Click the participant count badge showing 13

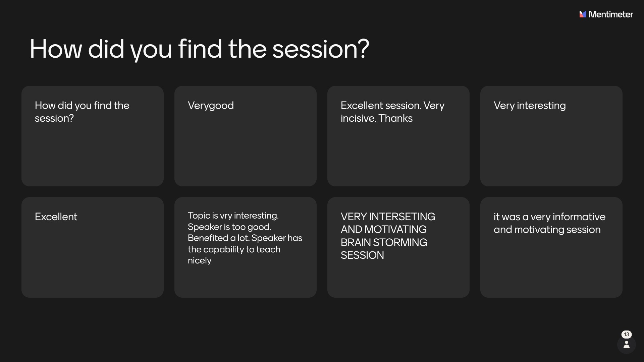click(626, 335)
